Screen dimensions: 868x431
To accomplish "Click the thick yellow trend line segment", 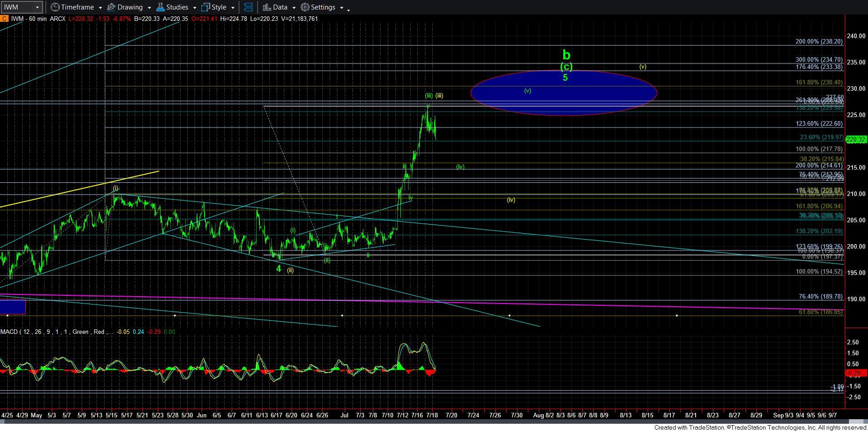I will point(79,189).
